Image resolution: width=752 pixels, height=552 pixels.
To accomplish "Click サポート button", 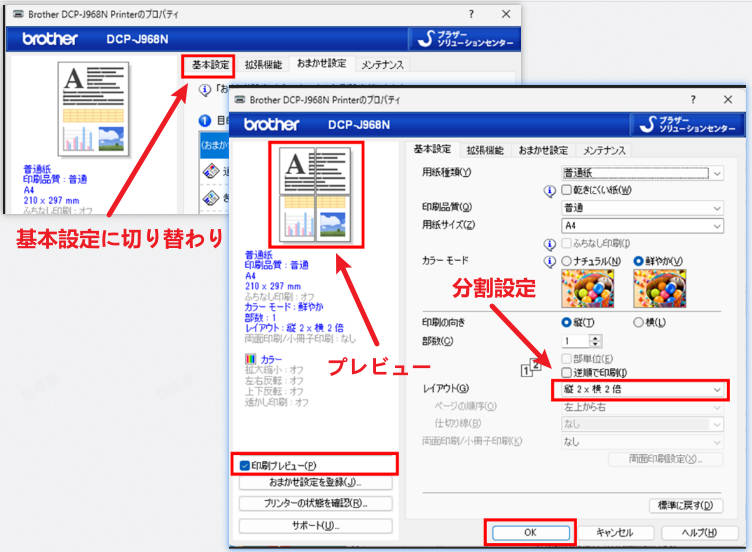I will click(315, 526).
